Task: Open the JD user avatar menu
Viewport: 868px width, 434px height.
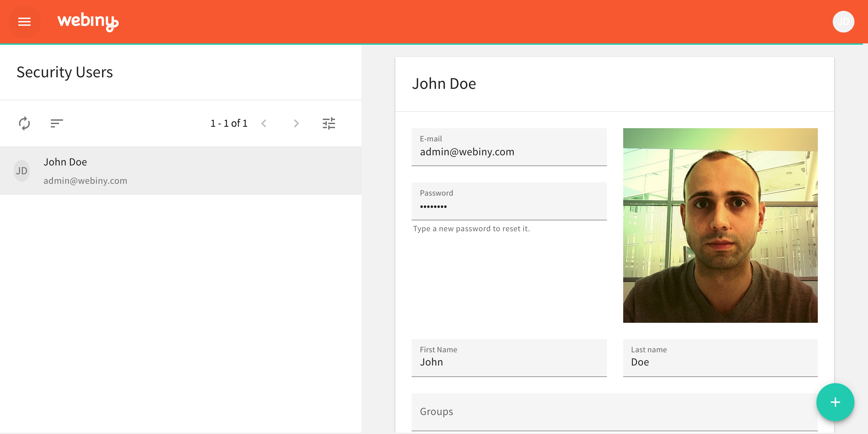Action: (843, 22)
